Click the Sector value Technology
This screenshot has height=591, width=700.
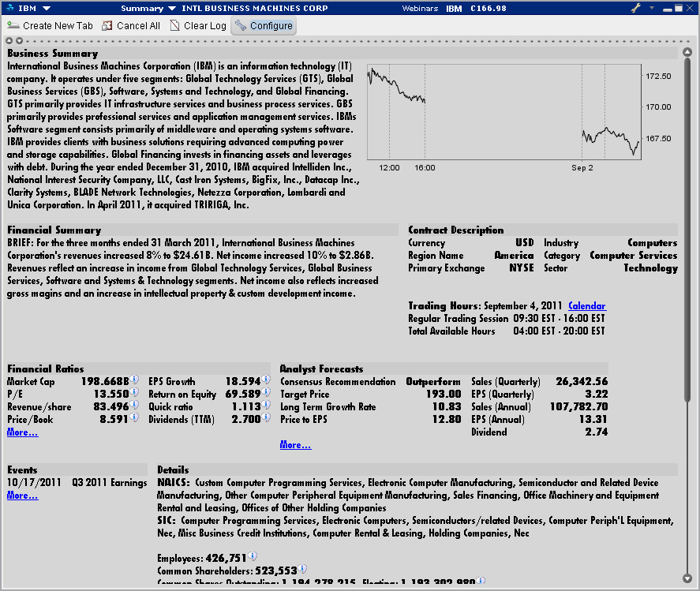coord(650,267)
